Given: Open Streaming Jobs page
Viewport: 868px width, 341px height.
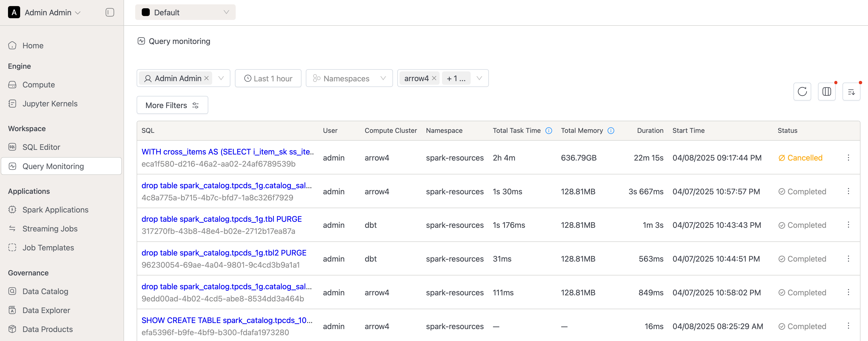Looking at the screenshot, I should (61, 229).
